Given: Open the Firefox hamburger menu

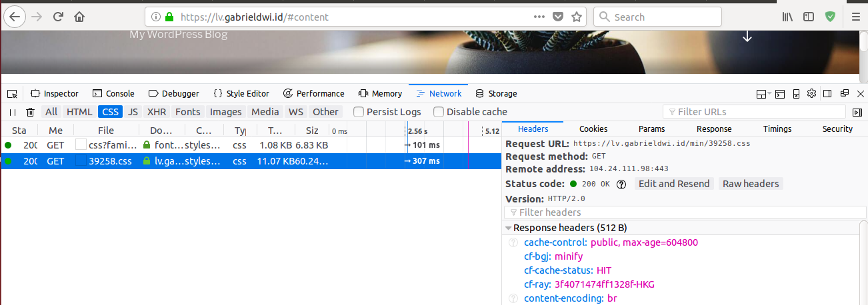Looking at the screenshot, I should click(855, 17).
